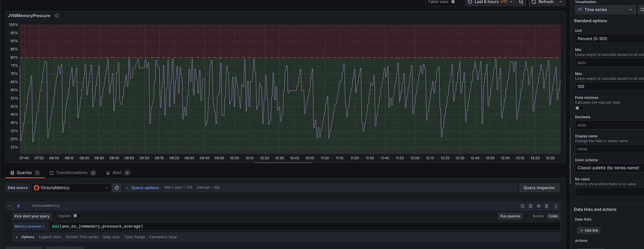The image size is (644, 249).
Task: Enable the Explain toggle
Action: 77,216
